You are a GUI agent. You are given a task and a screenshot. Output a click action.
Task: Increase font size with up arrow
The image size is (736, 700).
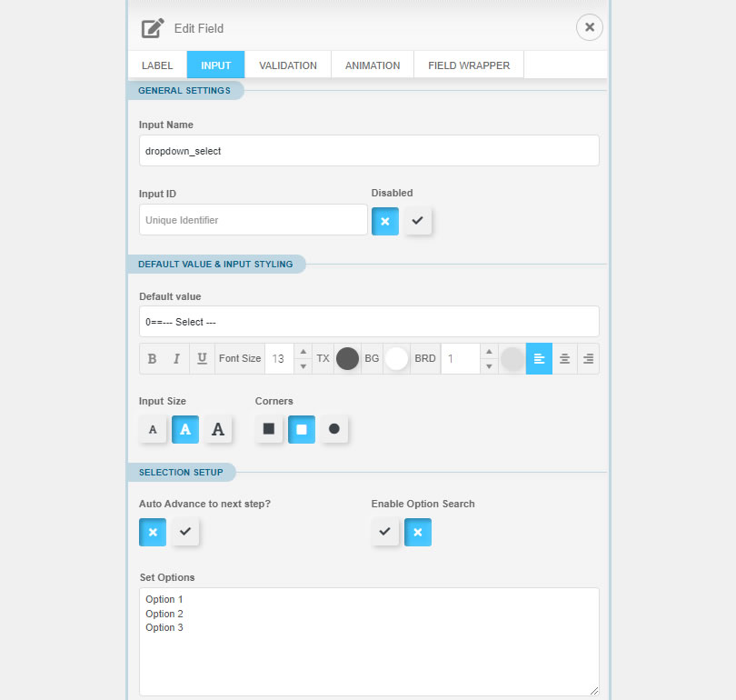pos(303,352)
